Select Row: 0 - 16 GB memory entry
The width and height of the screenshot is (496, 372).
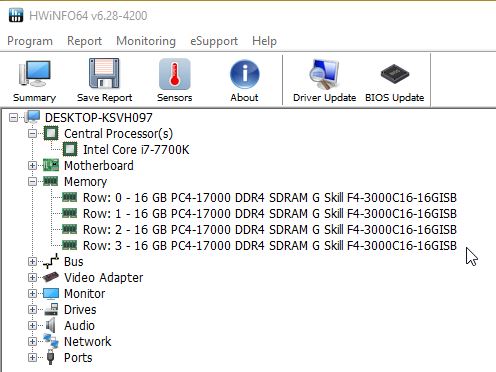(270, 198)
